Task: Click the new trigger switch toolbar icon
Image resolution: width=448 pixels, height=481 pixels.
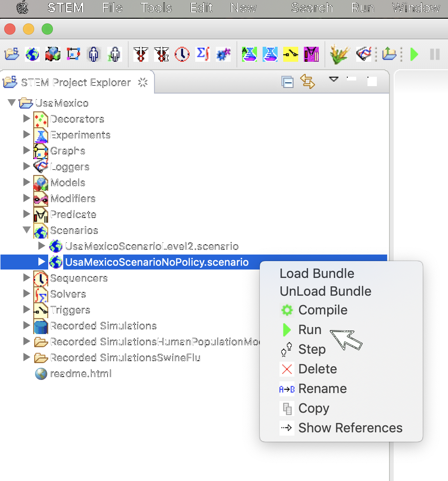Action: [x=291, y=54]
